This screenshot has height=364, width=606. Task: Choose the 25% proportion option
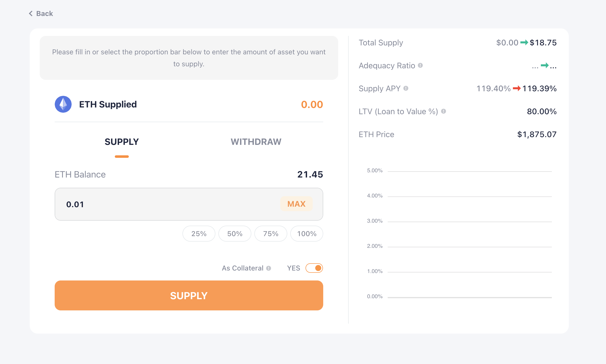click(x=199, y=234)
